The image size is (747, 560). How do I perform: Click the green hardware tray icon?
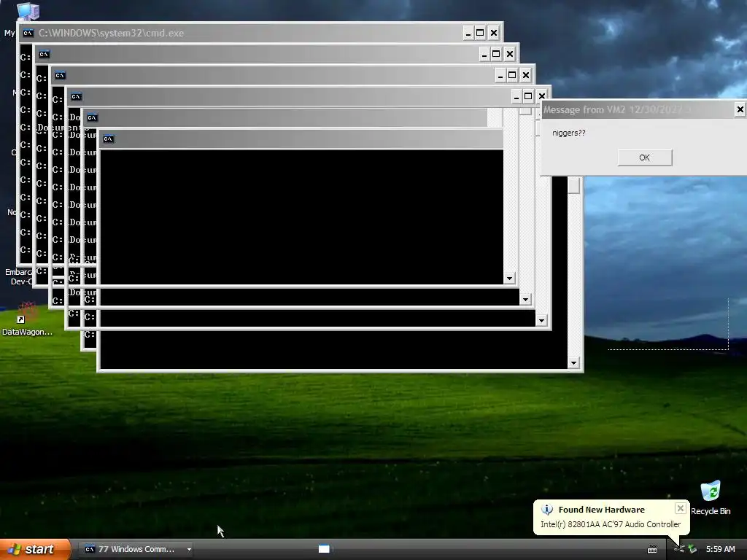click(692, 549)
